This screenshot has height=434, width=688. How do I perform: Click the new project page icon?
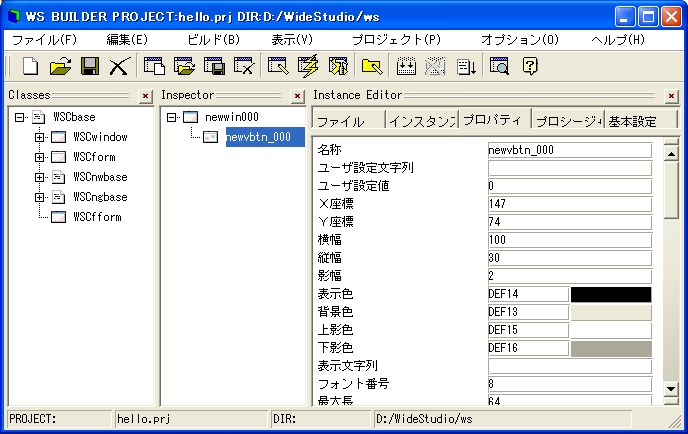coord(30,67)
